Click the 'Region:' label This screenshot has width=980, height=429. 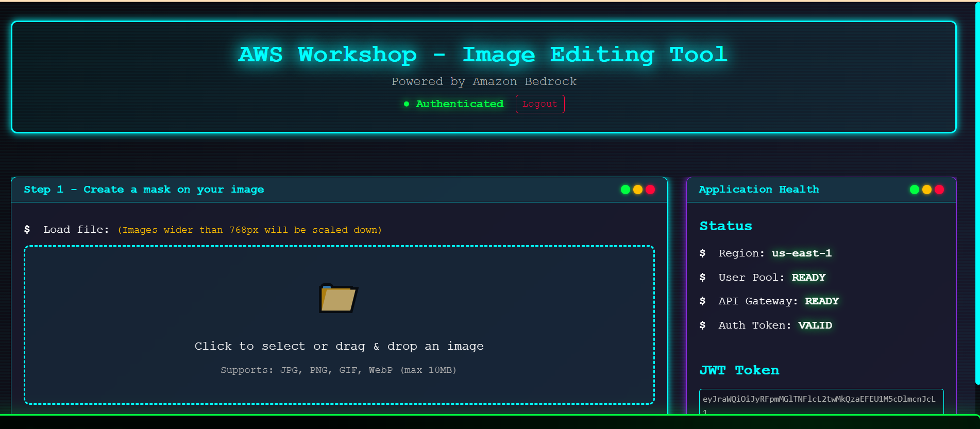point(742,253)
